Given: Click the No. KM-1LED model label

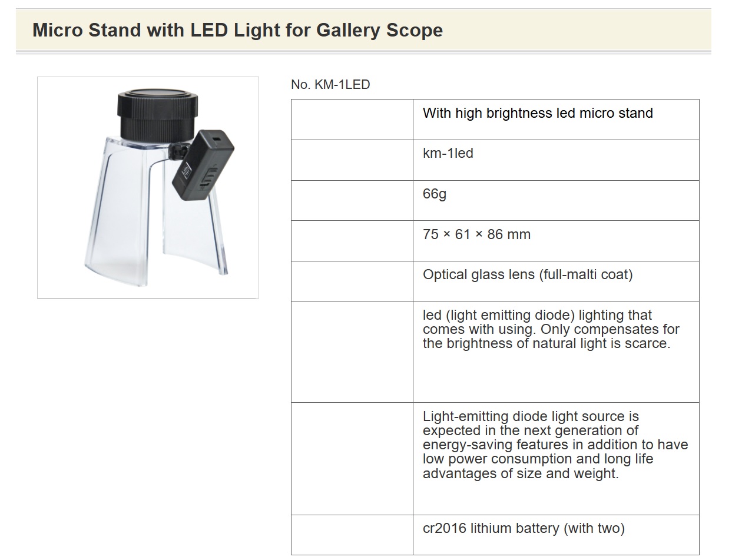Looking at the screenshot, I should [x=330, y=85].
